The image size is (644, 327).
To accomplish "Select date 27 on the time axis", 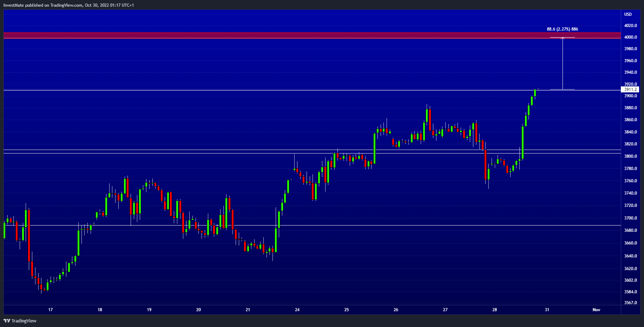I will coord(445,310).
